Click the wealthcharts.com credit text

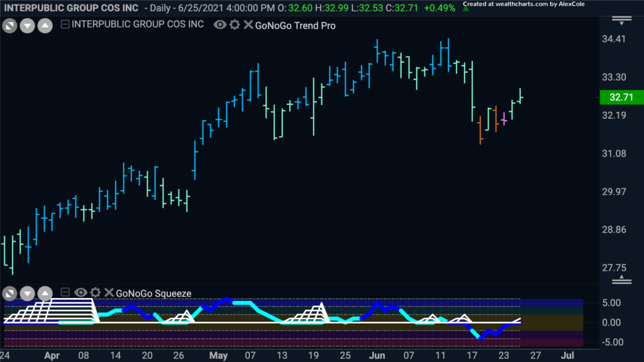[x=524, y=4]
